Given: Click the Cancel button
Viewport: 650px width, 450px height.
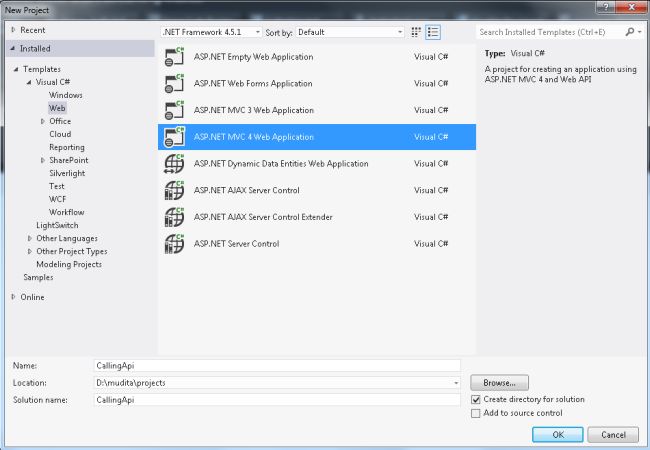Looking at the screenshot, I should 613,435.
